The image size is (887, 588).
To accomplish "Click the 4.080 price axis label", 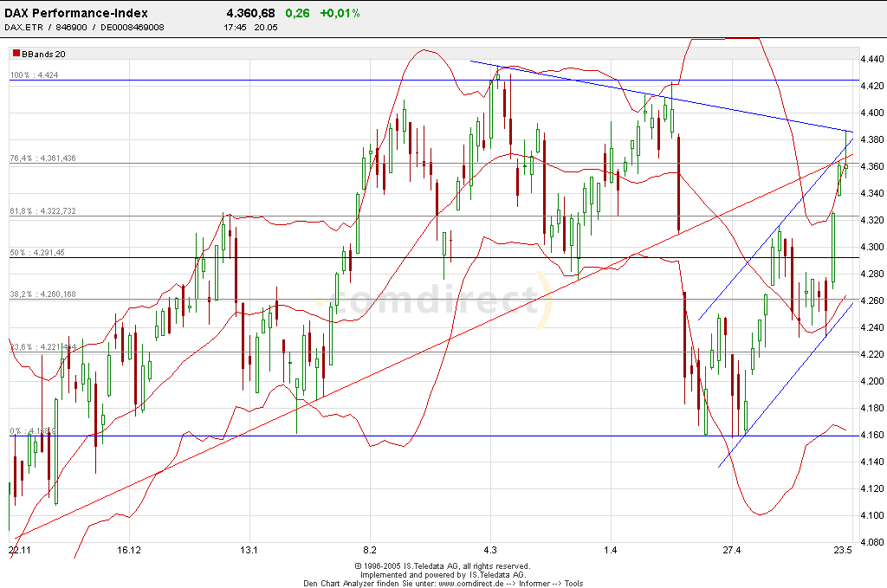I will 871,542.
